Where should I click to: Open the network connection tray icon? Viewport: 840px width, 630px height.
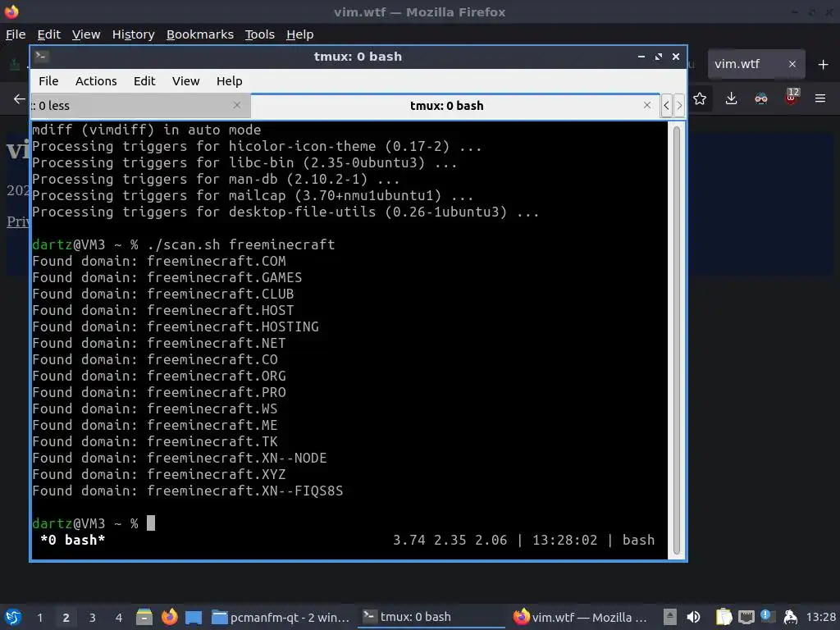pos(746,618)
